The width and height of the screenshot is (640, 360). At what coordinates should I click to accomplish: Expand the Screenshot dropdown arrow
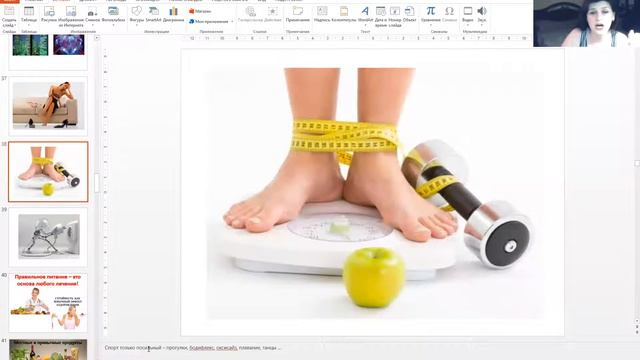point(92,25)
